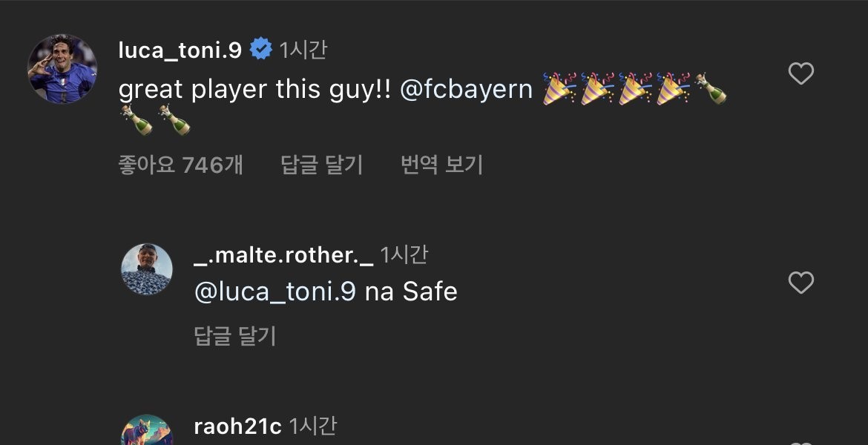Open the luca_toni.9 username link
The image size is (868, 445).
(x=180, y=50)
